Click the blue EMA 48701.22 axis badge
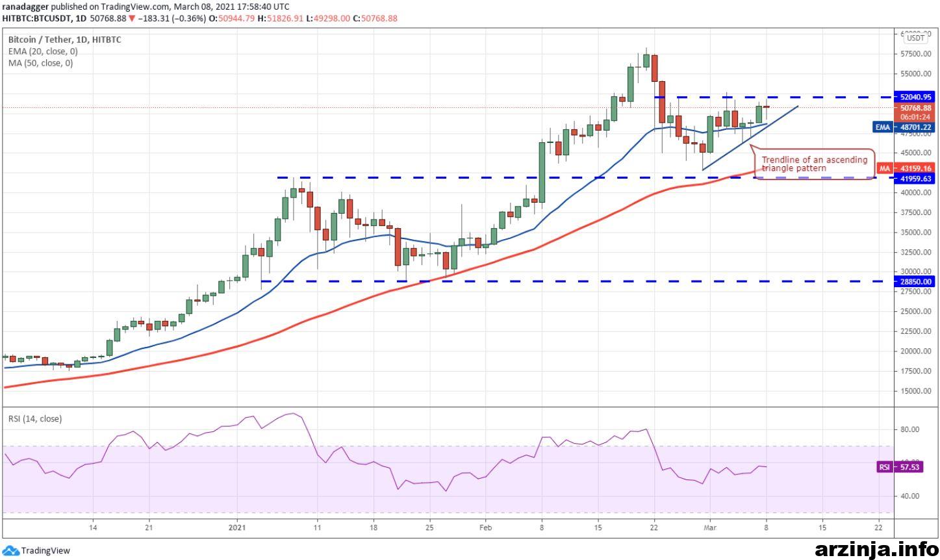The height and width of the screenshot is (560, 940). [x=904, y=127]
